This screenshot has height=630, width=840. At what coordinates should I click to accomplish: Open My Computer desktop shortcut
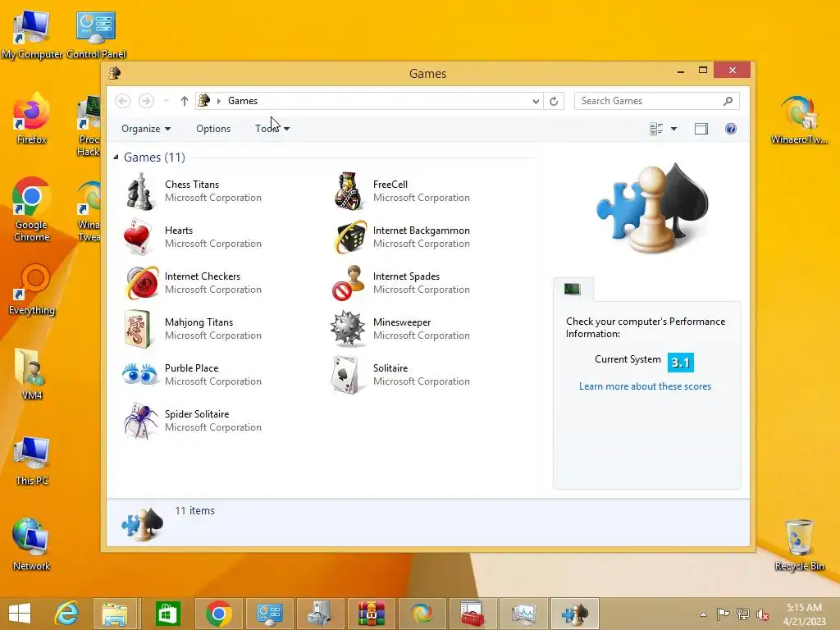[32, 34]
